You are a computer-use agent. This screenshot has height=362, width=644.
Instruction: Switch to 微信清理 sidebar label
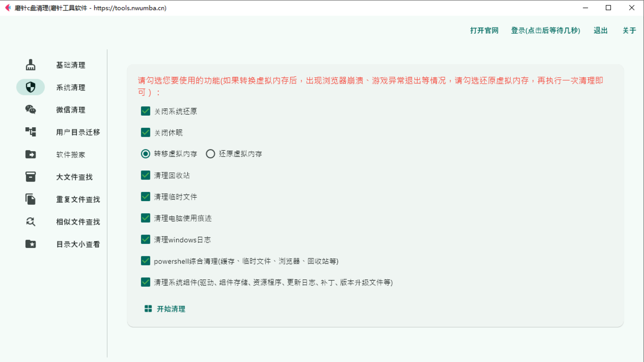[x=70, y=110]
